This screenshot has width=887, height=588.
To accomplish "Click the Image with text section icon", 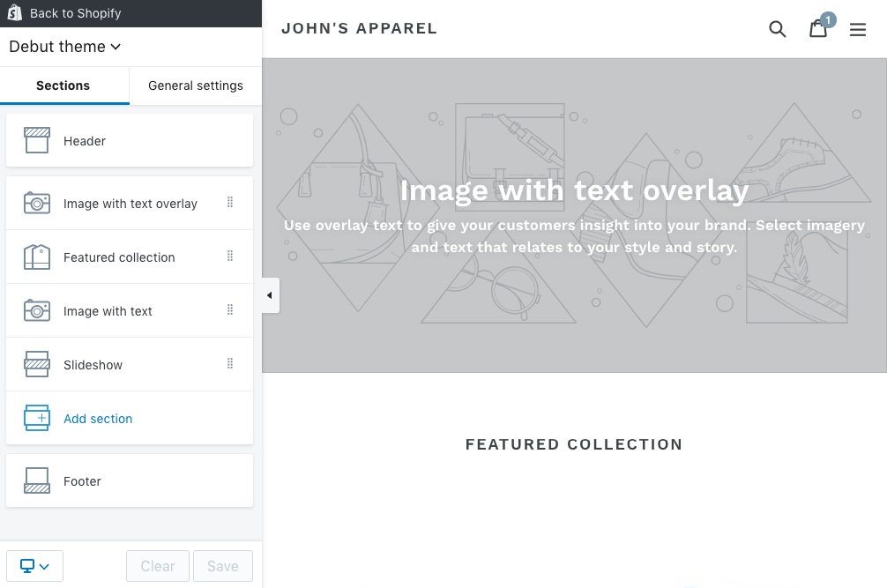I will (x=36, y=309).
